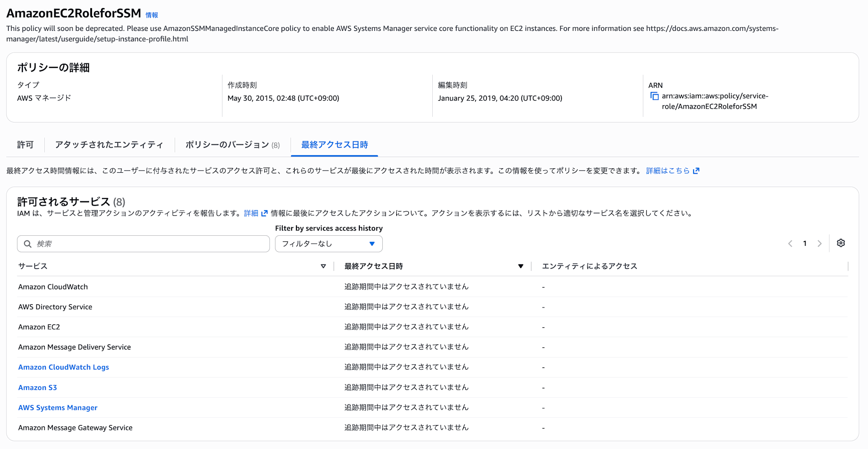Click the AWS マネージド type value

point(44,98)
